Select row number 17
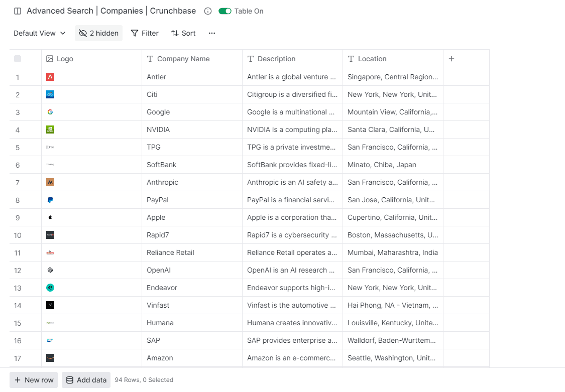Image resolution: width=565 pixels, height=392 pixels. point(17,358)
